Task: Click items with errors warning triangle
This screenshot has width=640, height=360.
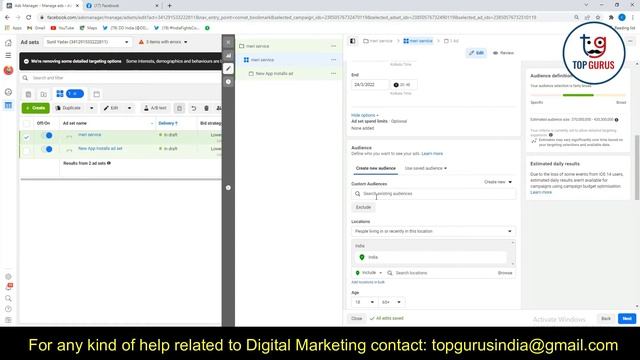Action: (141, 42)
